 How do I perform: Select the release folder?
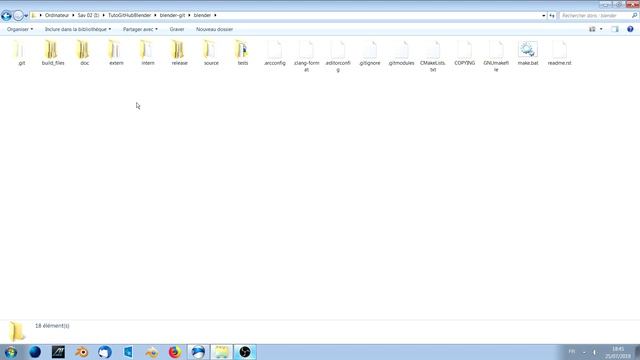coord(179,53)
